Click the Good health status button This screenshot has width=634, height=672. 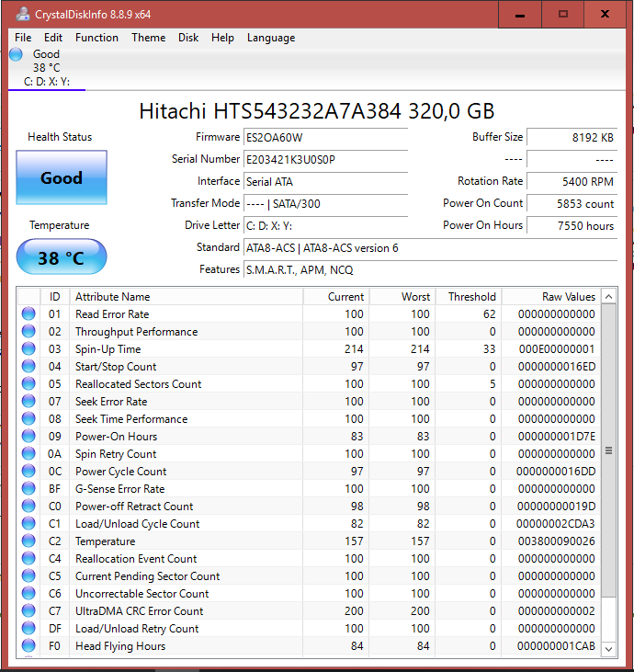[x=62, y=177]
